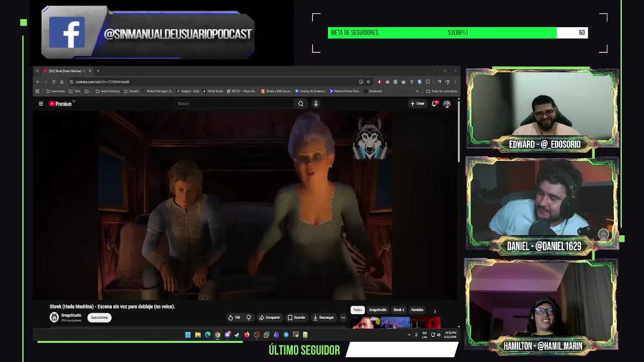Focus the YouTube Buscar search field
The image size is (644, 362).
234,104
